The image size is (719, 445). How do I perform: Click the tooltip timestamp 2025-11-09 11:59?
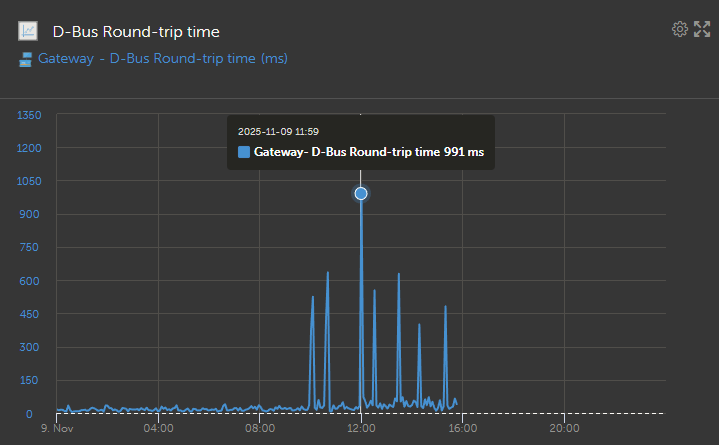(x=278, y=131)
